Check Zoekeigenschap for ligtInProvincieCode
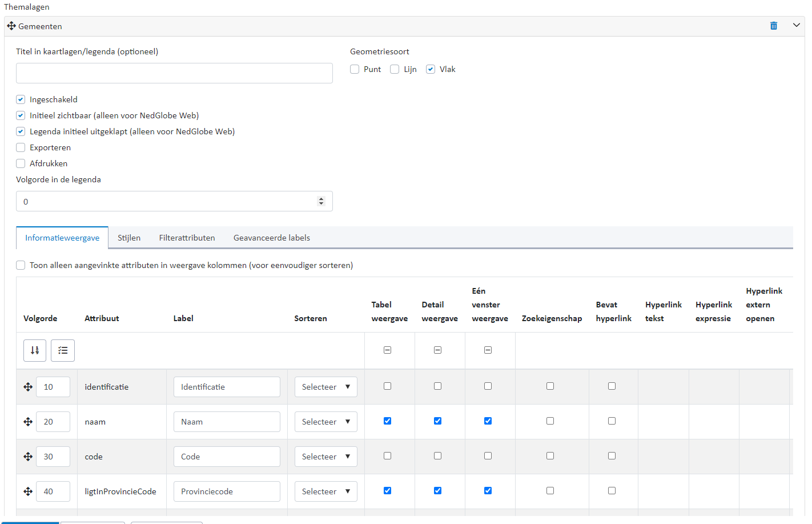 (x=550, y=491)
